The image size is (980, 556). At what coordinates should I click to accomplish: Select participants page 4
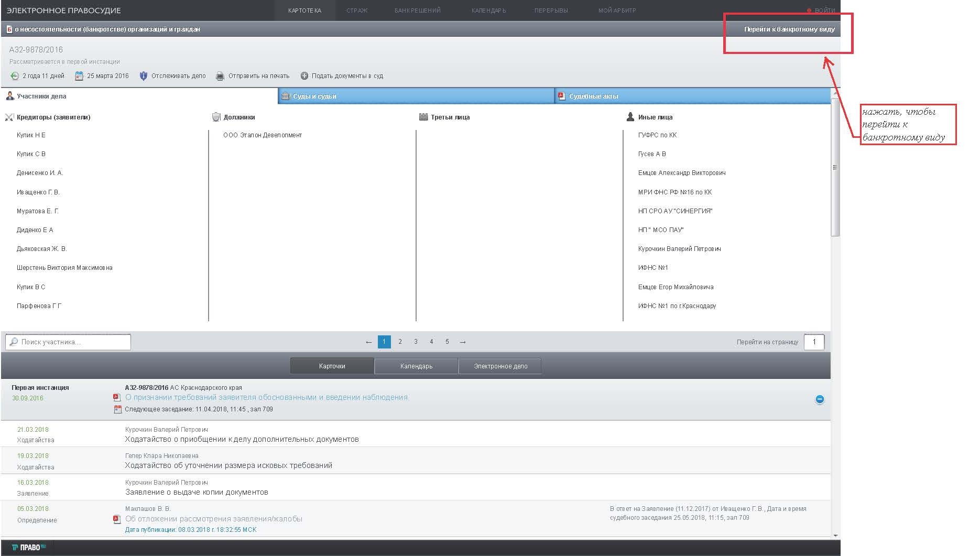coord(431,342)
